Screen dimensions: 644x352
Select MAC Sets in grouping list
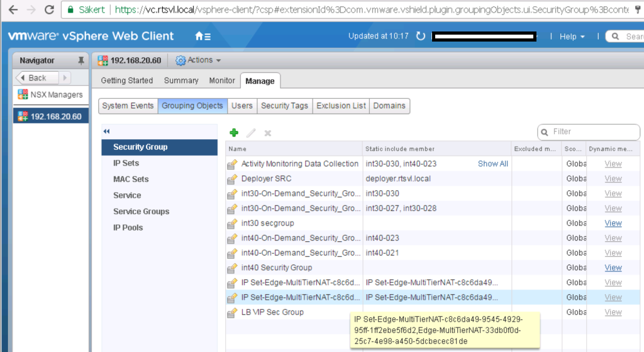tap(159, 179)
